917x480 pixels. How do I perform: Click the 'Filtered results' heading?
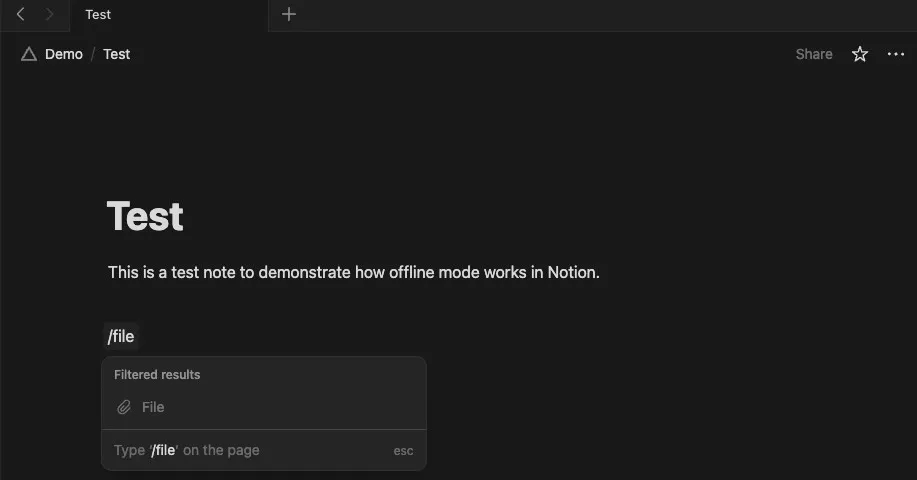coord(157,375)
